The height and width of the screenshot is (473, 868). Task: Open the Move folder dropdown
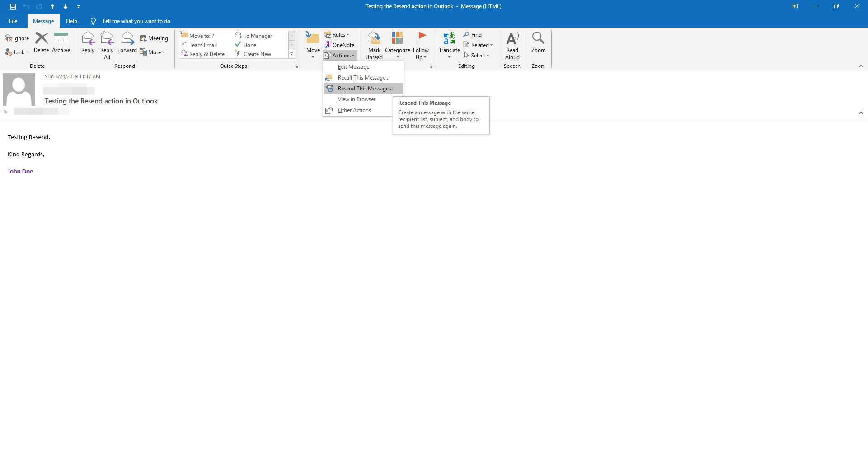(x=313, y=45)
